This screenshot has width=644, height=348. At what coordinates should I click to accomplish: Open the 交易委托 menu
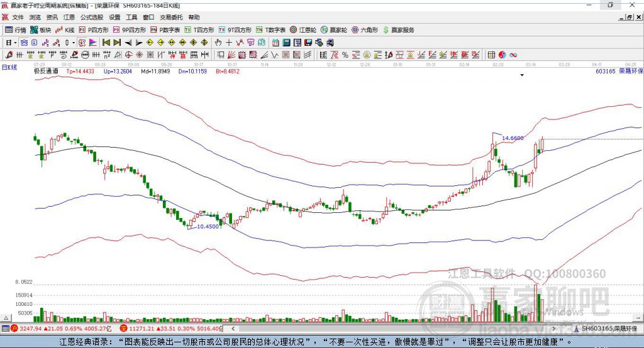pos(171,17)
